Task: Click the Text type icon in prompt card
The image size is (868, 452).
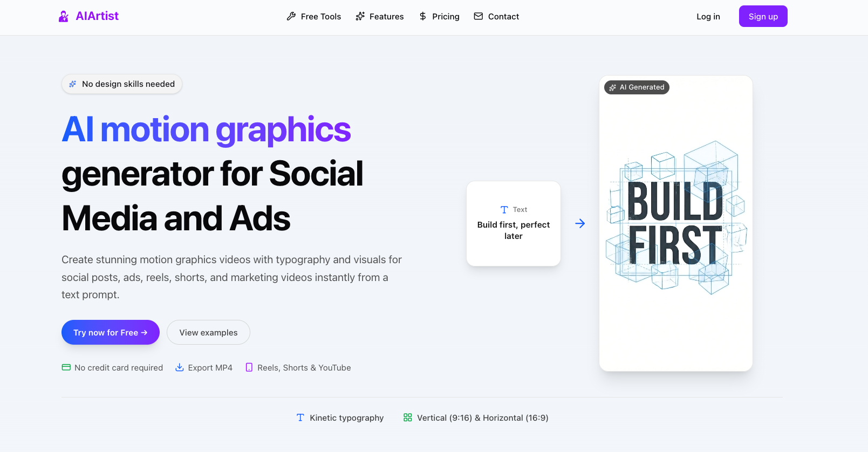Action: 504,210
